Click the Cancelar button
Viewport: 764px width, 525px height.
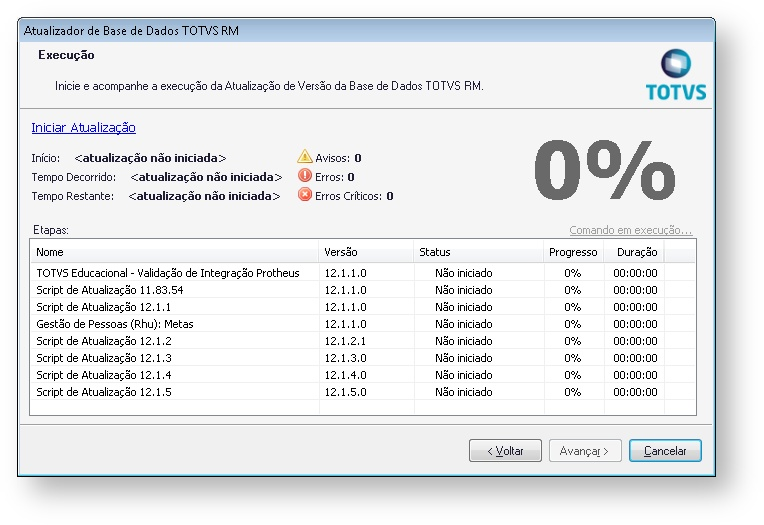(x=665, y=451)
